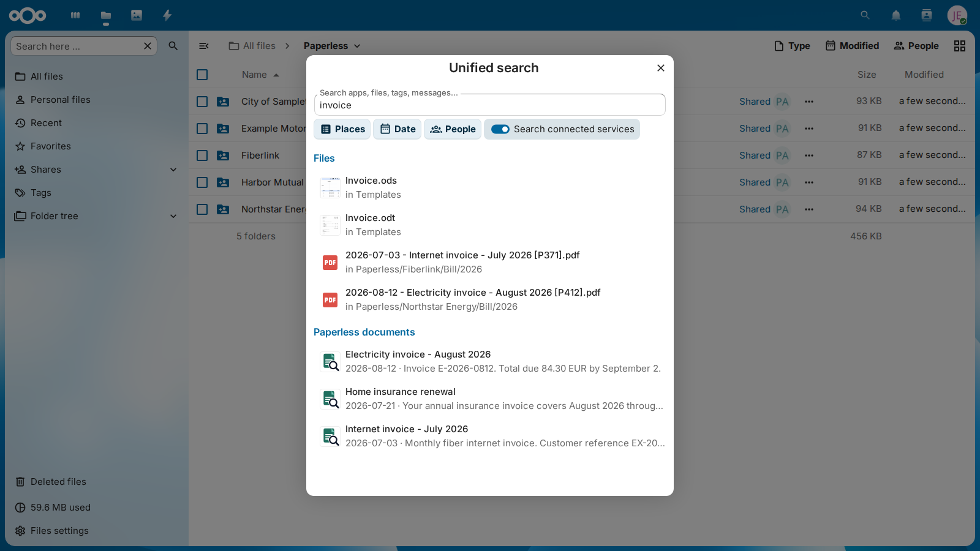Switch to grid view
The image size is (980, 551).
[960, 46]
